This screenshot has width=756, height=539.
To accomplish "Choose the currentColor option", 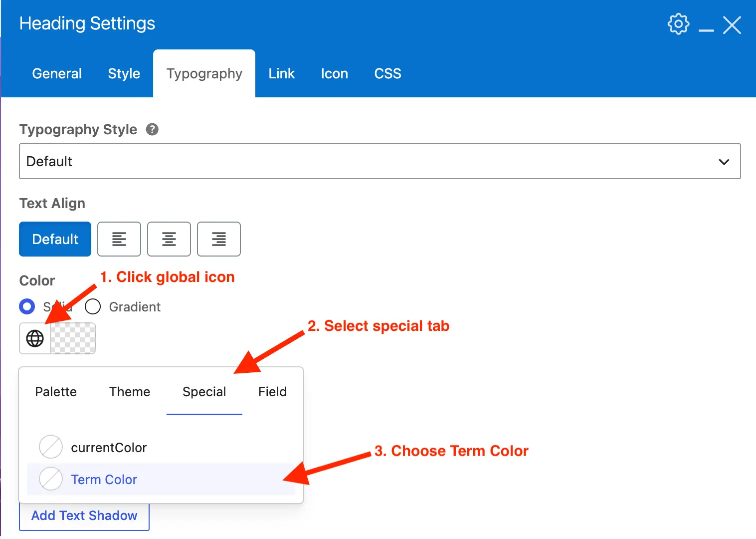I will (161, 447).
